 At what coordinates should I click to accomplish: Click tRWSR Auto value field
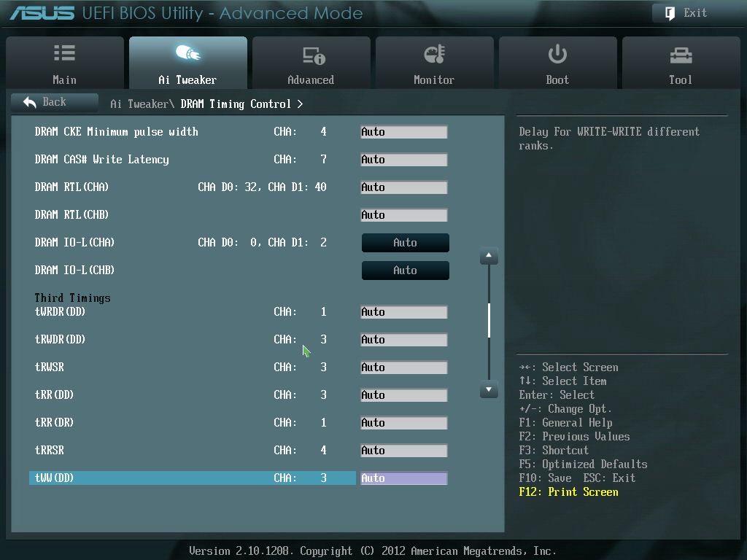click(x=404, y=367)
